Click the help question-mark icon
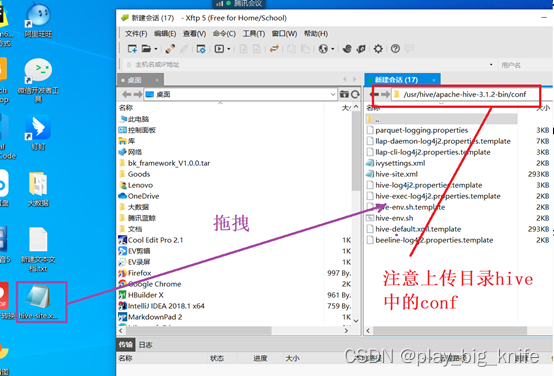This screenshot has width=554, height=376. click(x=395, y=49)
